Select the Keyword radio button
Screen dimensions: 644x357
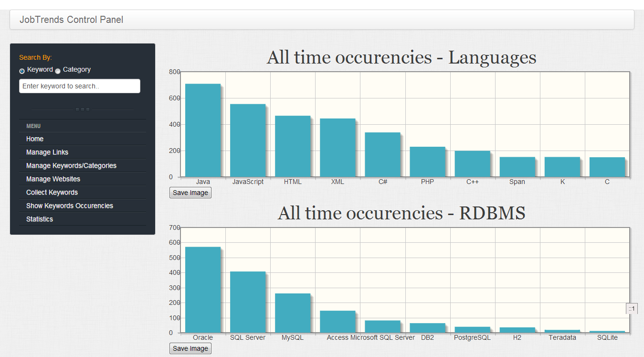pyautogui.click(x=22, y=71)
